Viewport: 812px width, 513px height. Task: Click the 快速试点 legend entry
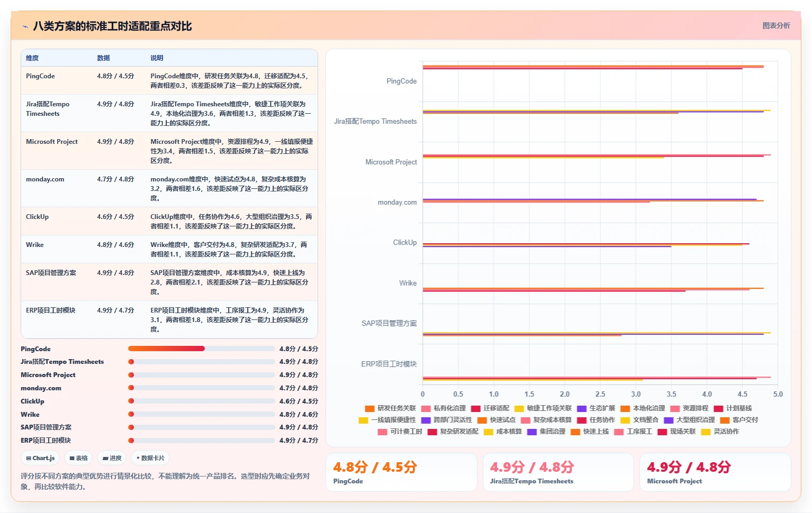497,420
